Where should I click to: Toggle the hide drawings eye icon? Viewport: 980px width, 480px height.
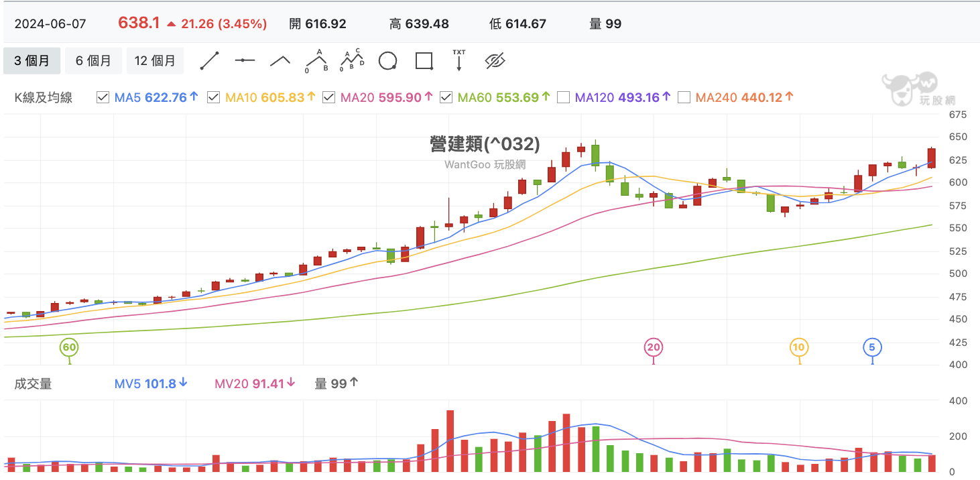[x=495, y=61]
